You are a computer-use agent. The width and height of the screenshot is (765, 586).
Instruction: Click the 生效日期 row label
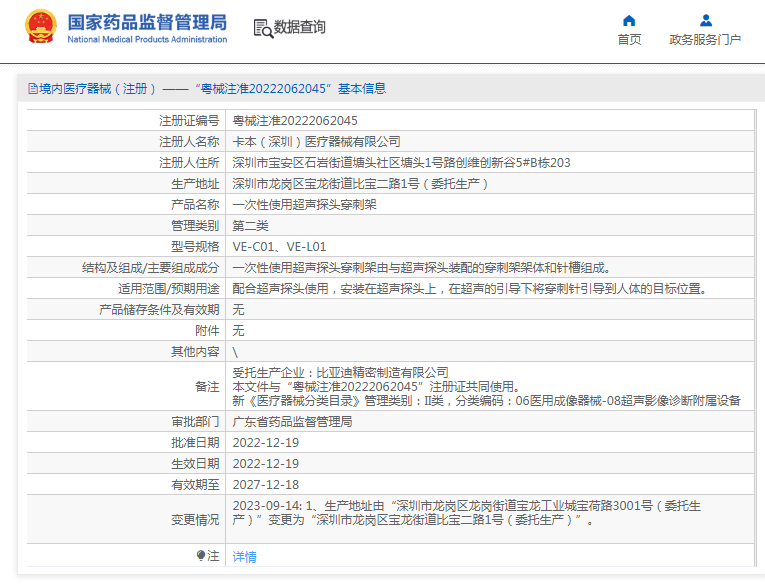tap(195, 464)
